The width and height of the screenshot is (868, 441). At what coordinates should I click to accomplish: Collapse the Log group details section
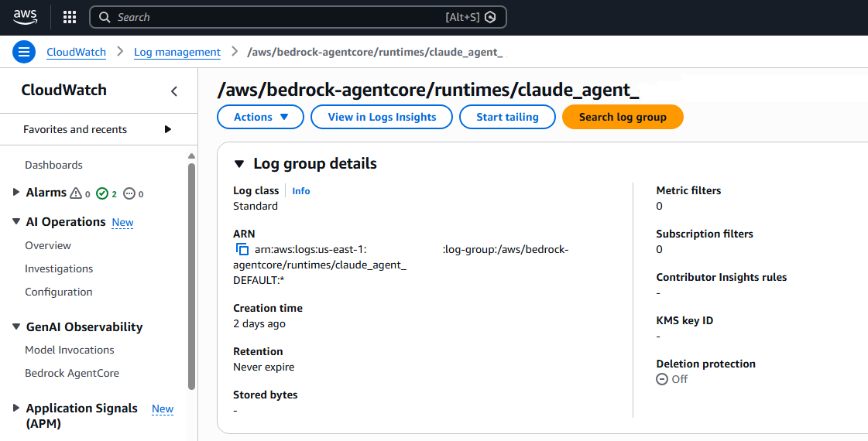coord(239,164)
